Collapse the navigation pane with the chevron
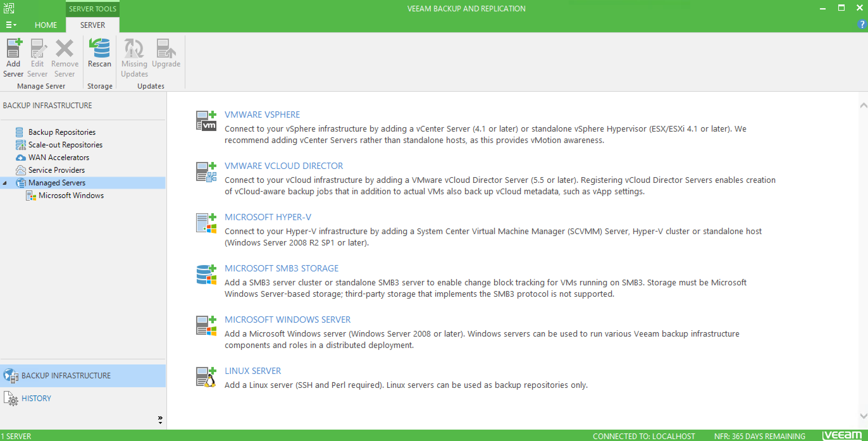868x441 pixels. tap(160, 419)
